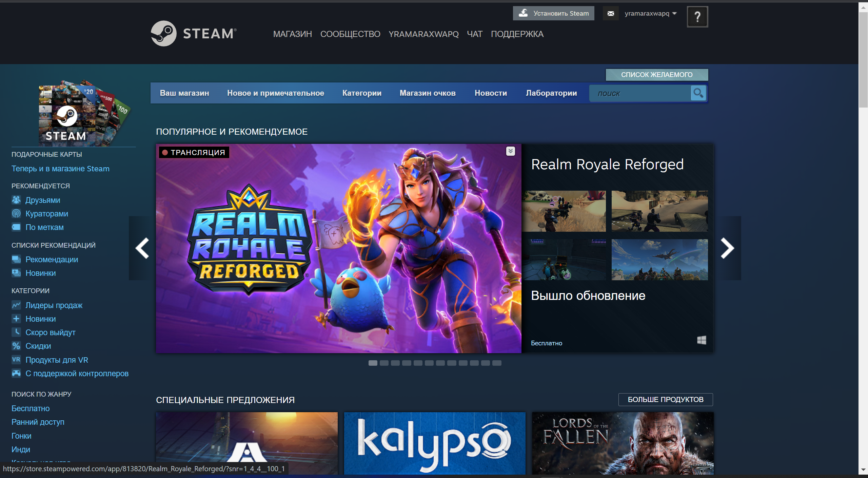Screen dimensions: 868x478
Task: Click the Steam logo icon
Action: click(163, 33)
